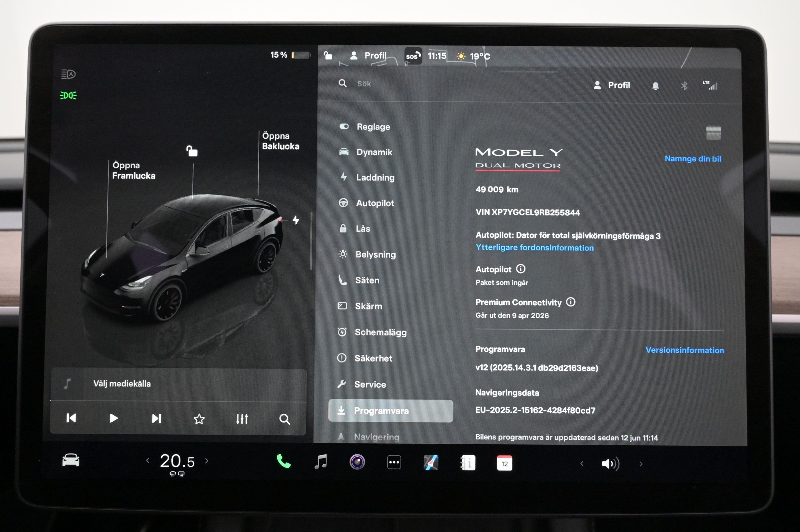
Task: Tap the 15 % battery indicator
Action: point(290,55)
